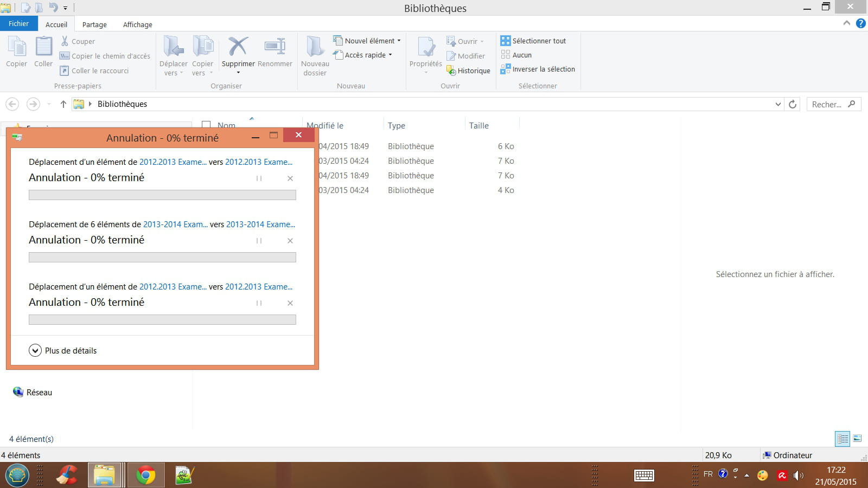Cancel the 6 éléments move operation

click(290, 241)
